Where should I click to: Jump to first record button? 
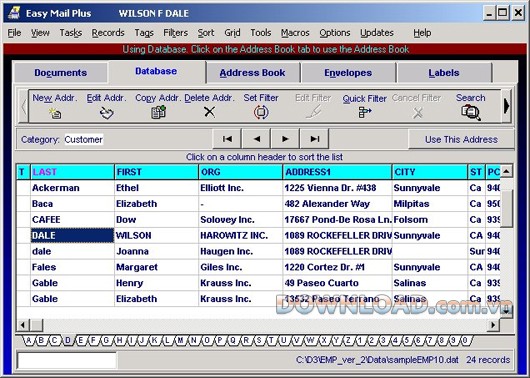point(227,139)
